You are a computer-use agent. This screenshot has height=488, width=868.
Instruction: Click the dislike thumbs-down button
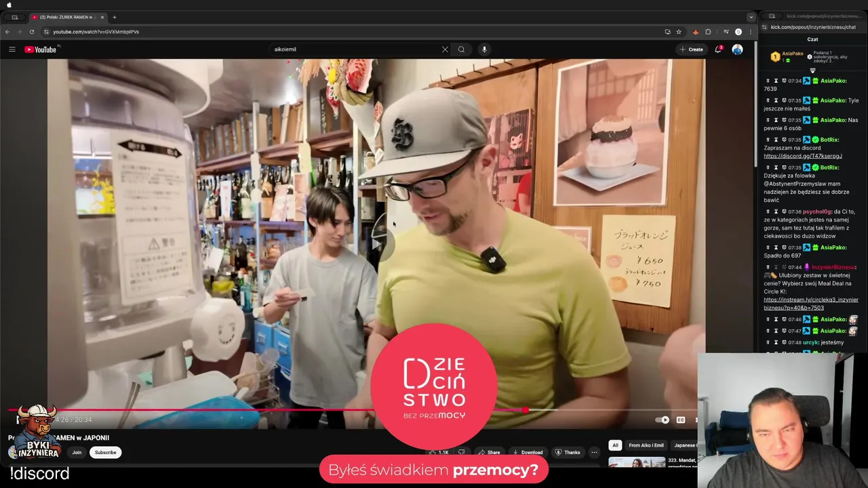pyautogui.click(x=462, y=452)
